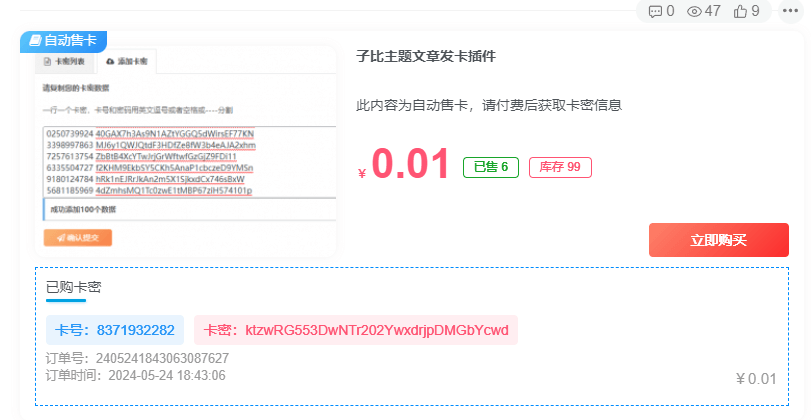Click the 立即购买 buy now button
Viewport: 811px width, 420px height.
[718, 240]
